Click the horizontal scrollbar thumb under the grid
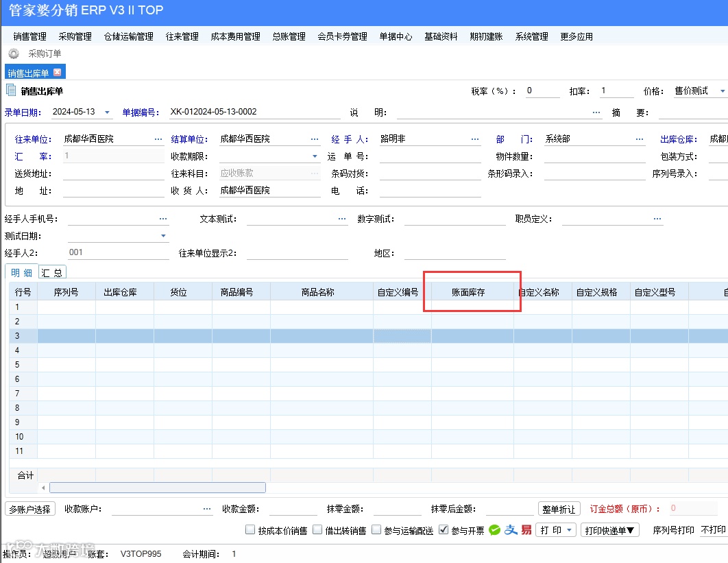This screenshot has height=563, width=728. click(x=158, y=488)
